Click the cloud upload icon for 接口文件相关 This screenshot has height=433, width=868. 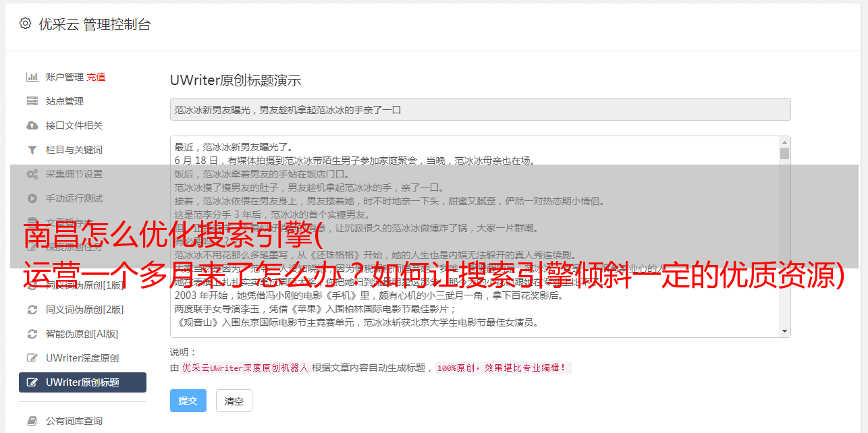point(32,125)
